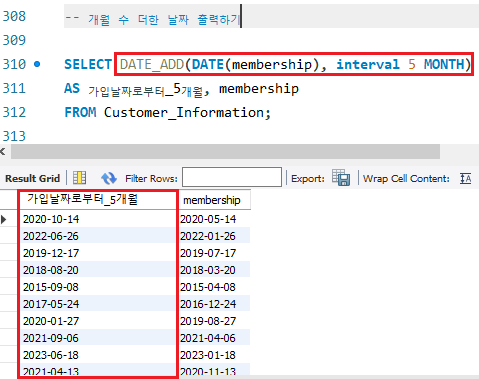Click line number 309 in the gutter
This screenshot has width=479, height=379.
coord(14,40)
